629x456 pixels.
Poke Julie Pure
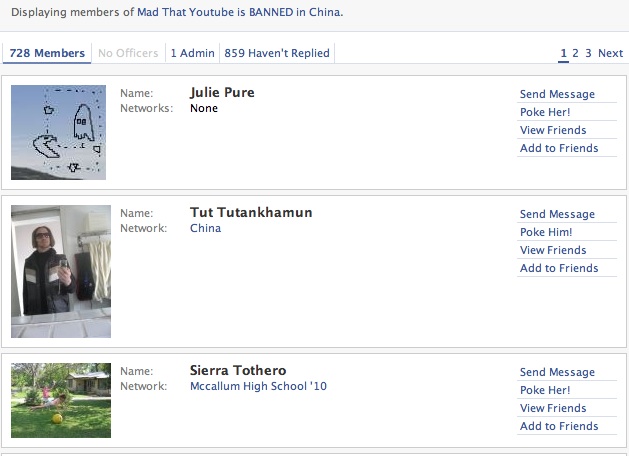[545, 112]
